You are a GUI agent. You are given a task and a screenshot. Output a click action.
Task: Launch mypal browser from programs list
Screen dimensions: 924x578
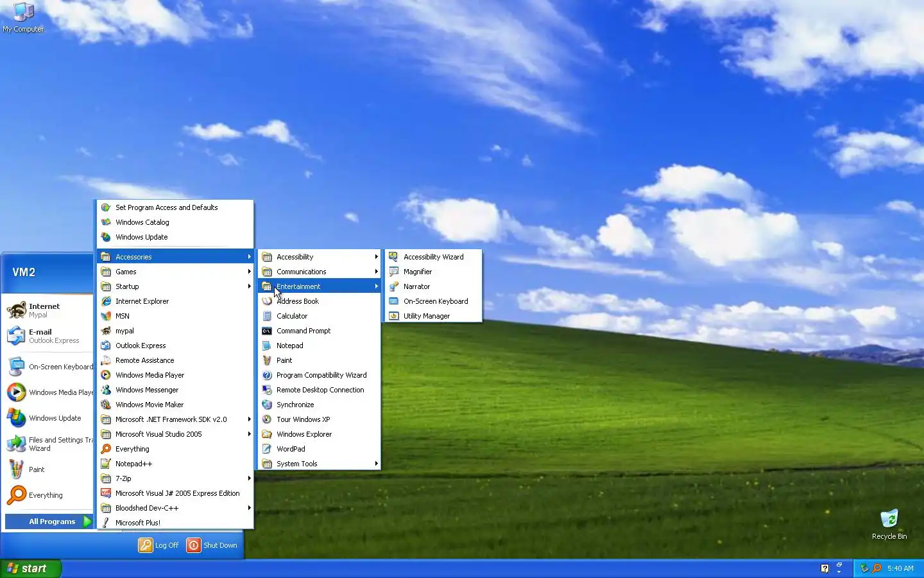click(x=175, y=331)
